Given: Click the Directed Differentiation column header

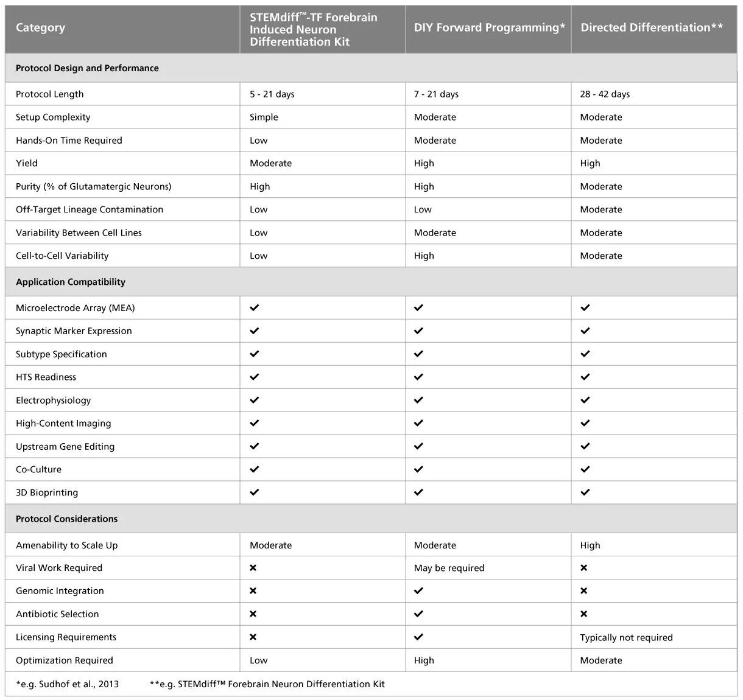Looking at the screenshot, I should coord(652,27).
